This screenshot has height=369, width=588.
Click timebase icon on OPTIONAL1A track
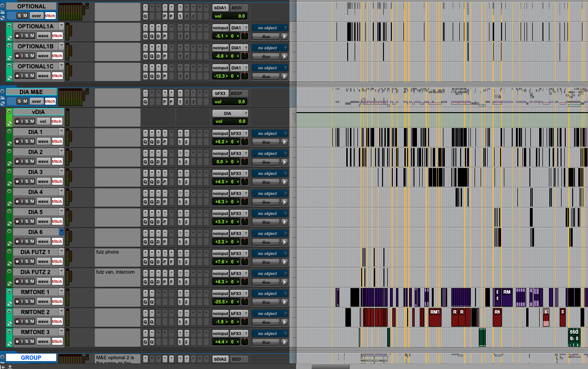9,37
